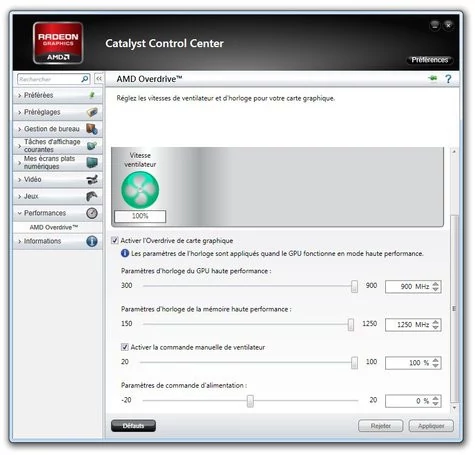Image resolution: width=475 pixels, height=455 pixels.
Task: Select AMD Overdrive in the sidebar
Action: tap(53, 227)
